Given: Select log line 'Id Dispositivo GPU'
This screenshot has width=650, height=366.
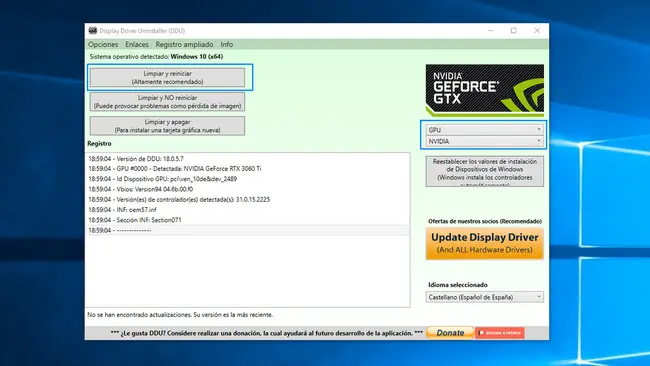Looking at the screenshot, I should click(x=248, y=179).
